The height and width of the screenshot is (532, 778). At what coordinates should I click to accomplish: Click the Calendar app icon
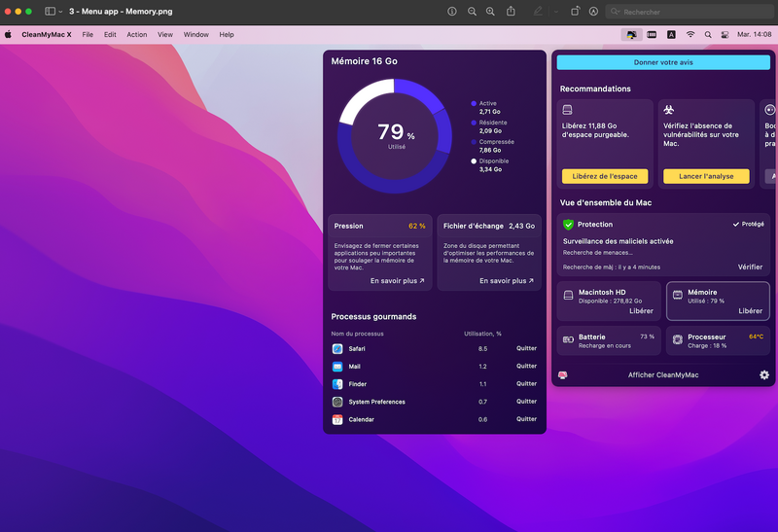click(337, 420)
